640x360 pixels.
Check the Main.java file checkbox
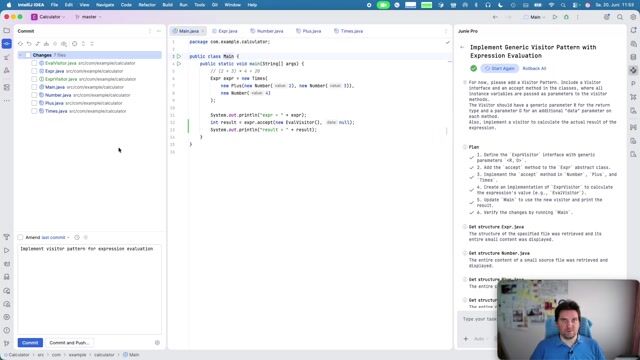(x=34, y=87)
